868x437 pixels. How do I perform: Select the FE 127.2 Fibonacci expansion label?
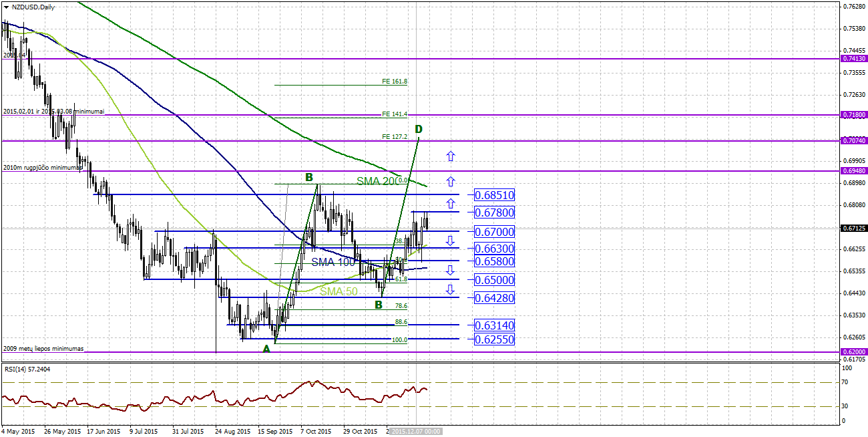click(395, 137)
